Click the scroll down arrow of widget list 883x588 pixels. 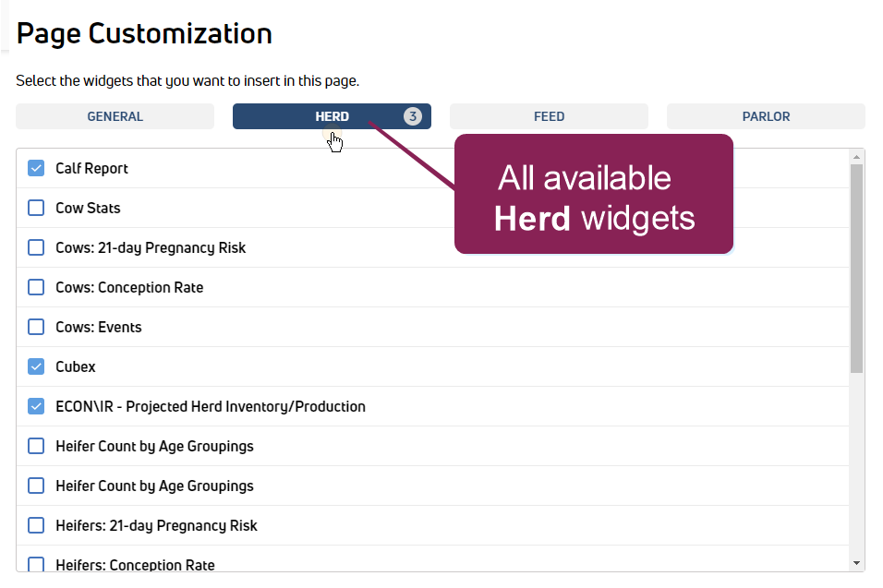tap(857, 563)
